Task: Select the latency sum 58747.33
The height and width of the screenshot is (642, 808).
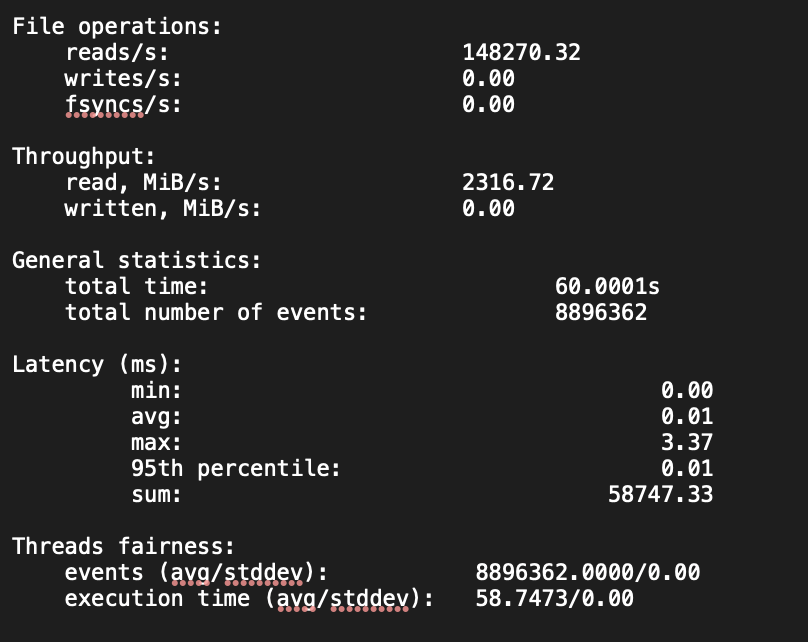Action: pos(661,494)
